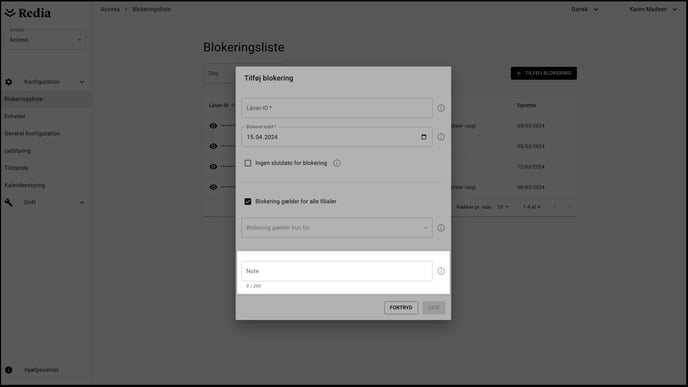Click the Redia logo
The width and height of the screenshot is (688, 387).
tap(28, 13)
